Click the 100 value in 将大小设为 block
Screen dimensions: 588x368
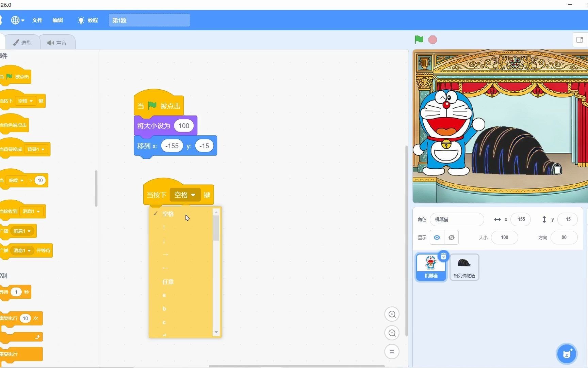click(184, 126)
